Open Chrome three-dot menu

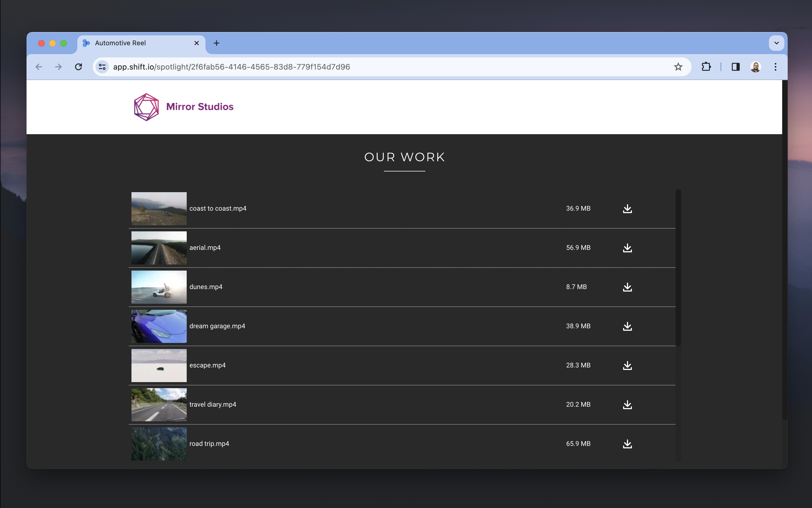coord(775,67)
